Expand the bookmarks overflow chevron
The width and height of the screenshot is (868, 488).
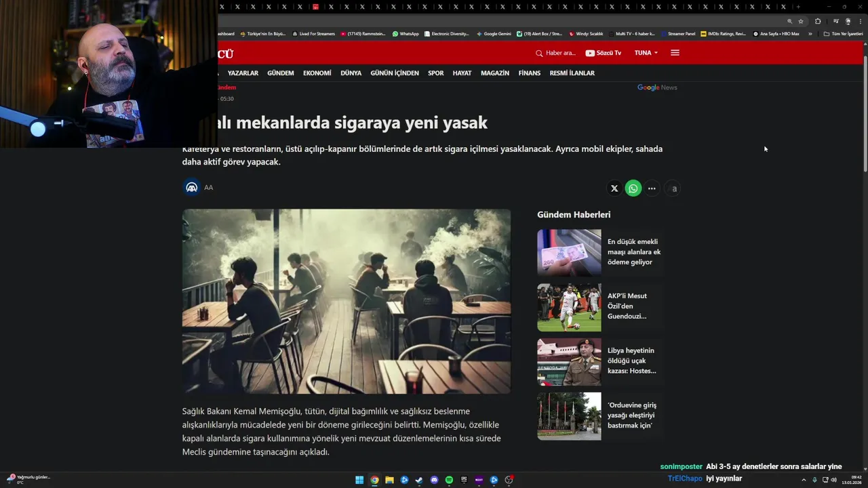pyautogui.click(x=810, y=33)
